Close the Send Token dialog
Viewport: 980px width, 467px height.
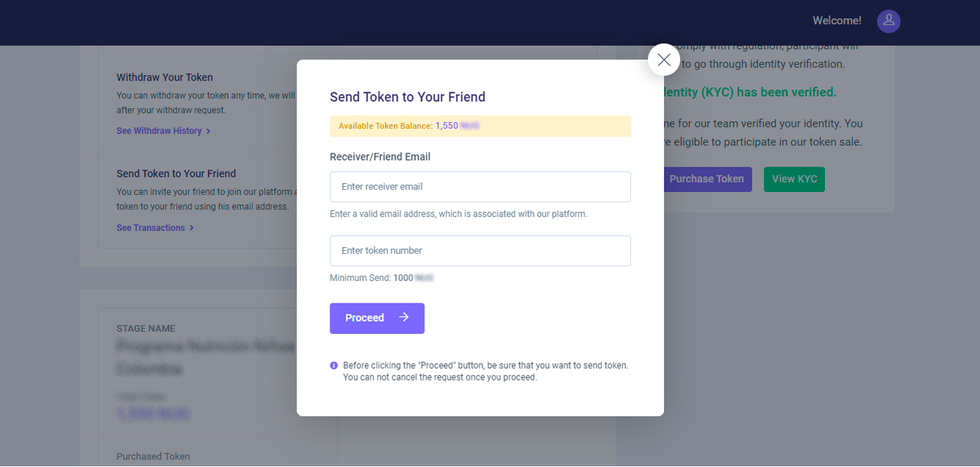point(664,60)
